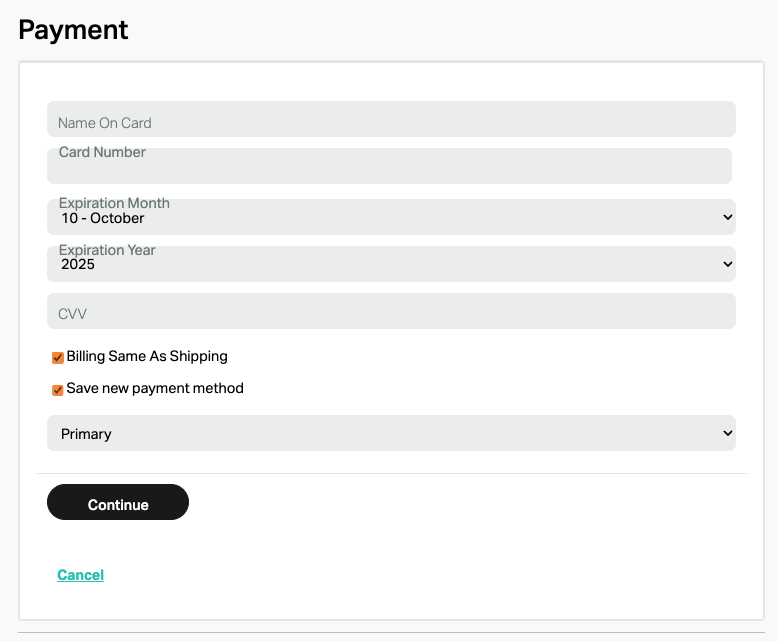Uncheck Billing Same As Shipping
Screen dimensions: 777x641
pyautogui.click(x=57, y=358)
